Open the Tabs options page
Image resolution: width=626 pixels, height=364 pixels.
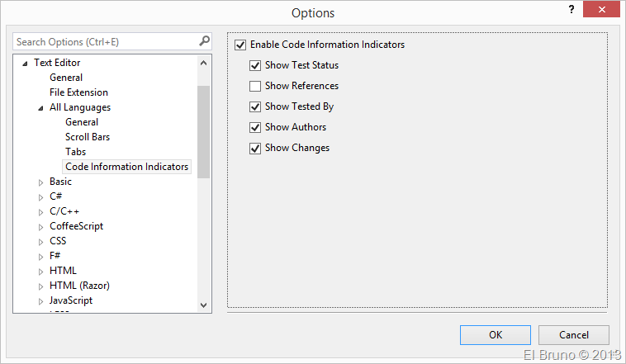click(x=75, y=152)
